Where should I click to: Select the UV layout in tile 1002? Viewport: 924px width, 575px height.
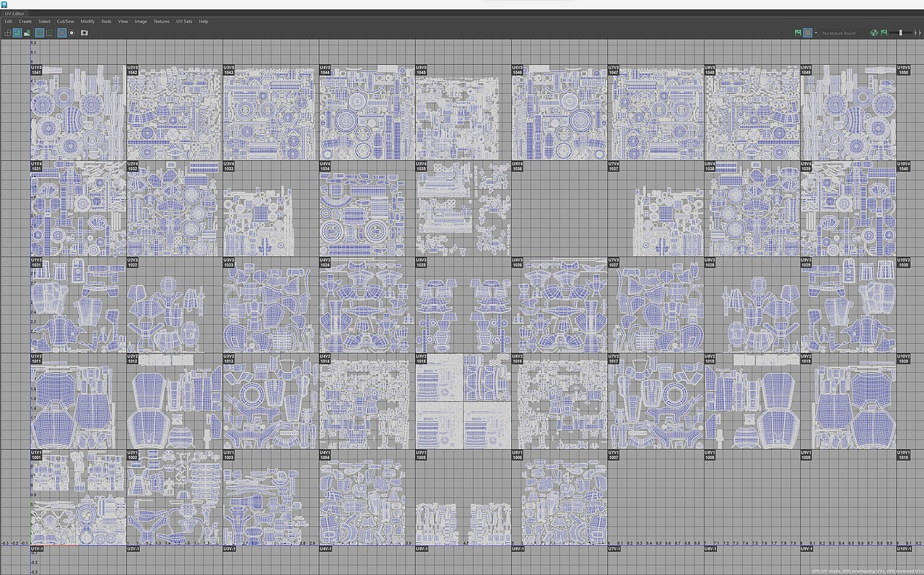tap(175, 498)
